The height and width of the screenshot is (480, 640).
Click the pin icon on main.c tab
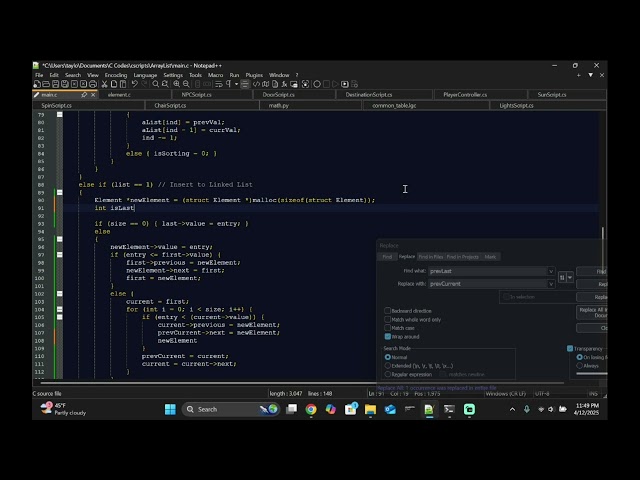coord(84,95)
